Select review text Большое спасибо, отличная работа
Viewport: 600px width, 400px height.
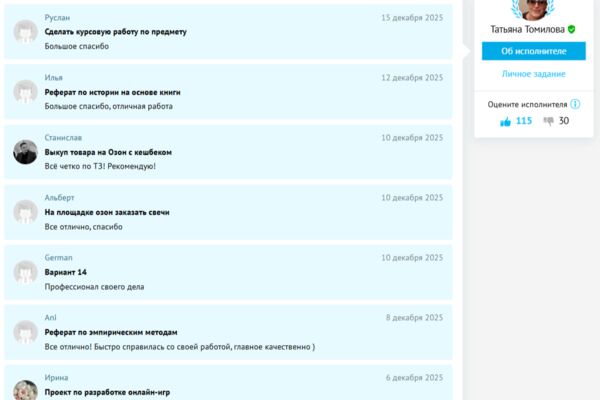pos(109,106)
